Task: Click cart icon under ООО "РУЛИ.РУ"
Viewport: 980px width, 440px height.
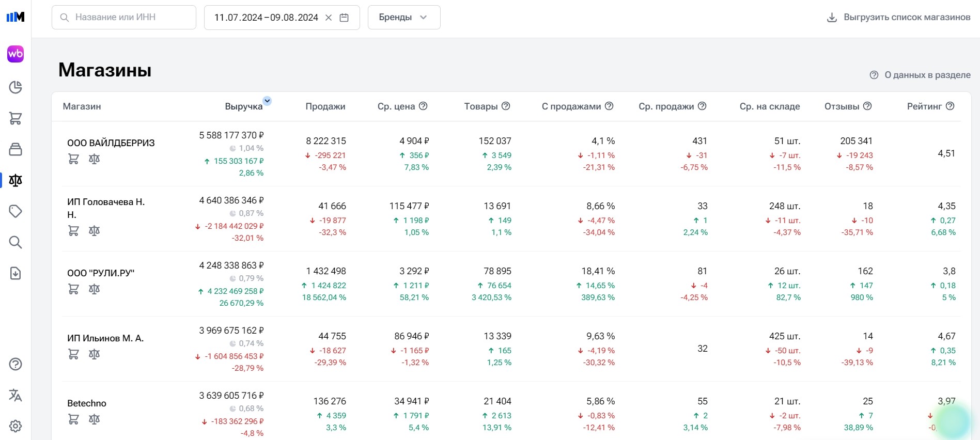Action: point(73,289)
